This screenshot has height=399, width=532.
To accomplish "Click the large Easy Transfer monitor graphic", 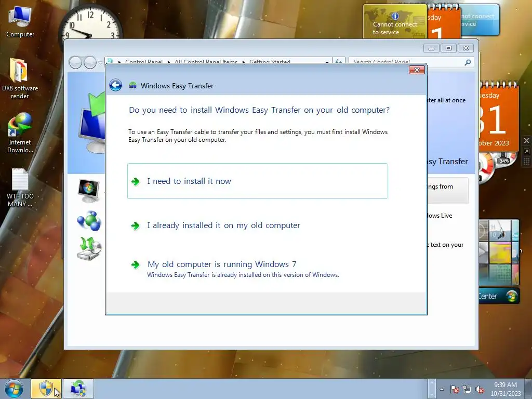I will pyautogui.click(x=91, y=124).
